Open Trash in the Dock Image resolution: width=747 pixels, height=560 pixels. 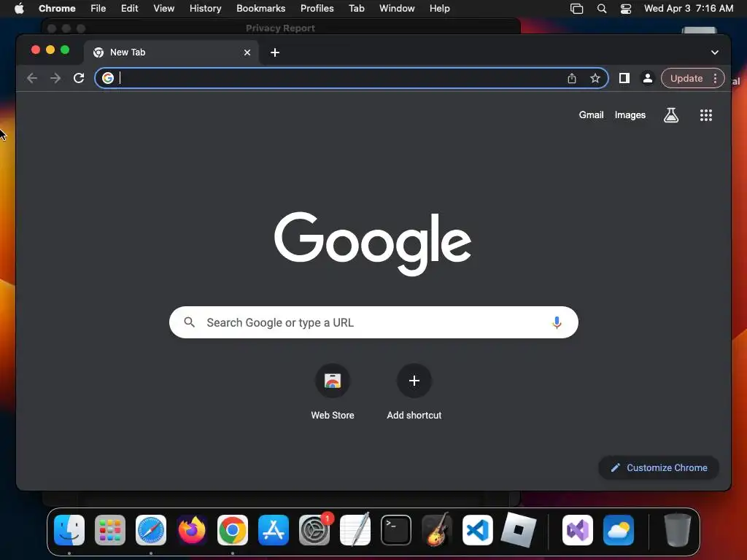[678, 530]
